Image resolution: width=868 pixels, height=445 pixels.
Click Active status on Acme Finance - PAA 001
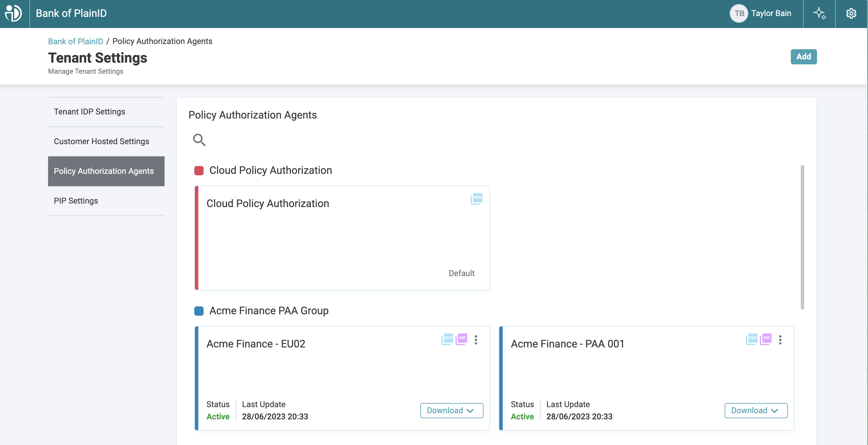coord(522,417)
